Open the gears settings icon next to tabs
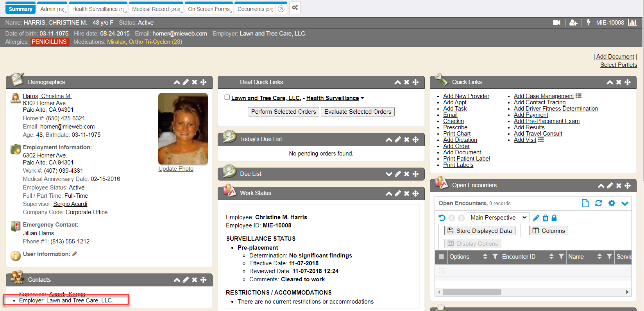 click(x=295, y=8)
